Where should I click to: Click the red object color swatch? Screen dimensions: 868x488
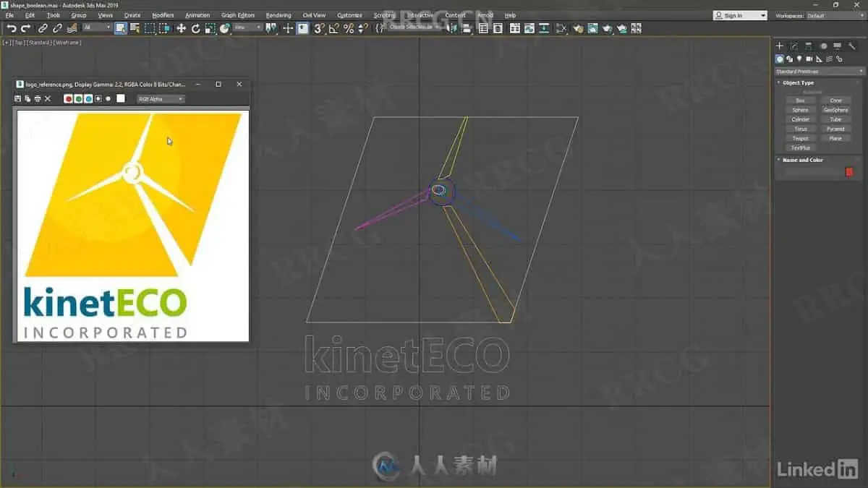[849, 171]
